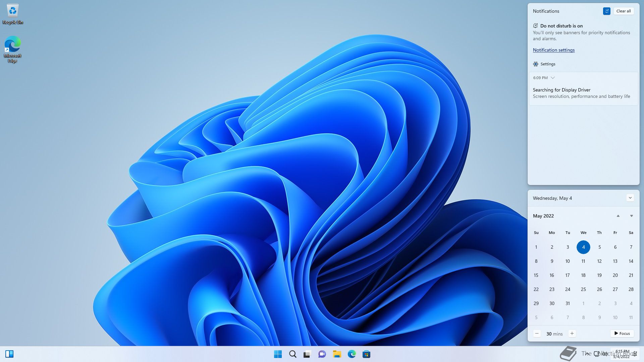Increase focus time with plus button
This screenshot has height=362, width=644.
point(572,334)
